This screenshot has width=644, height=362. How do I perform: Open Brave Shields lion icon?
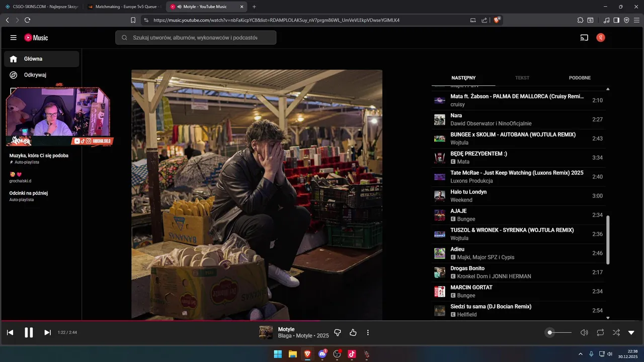[497, 20]
